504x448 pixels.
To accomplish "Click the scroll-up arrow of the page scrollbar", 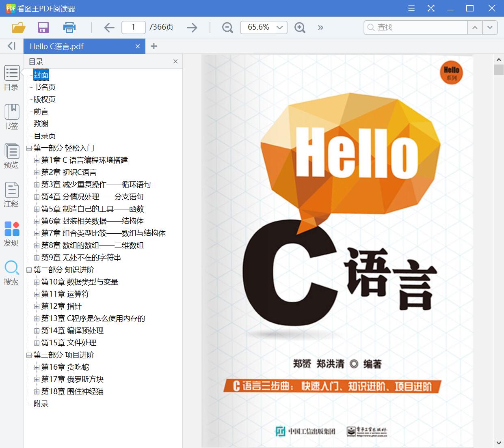I will [x=499, y=59].
